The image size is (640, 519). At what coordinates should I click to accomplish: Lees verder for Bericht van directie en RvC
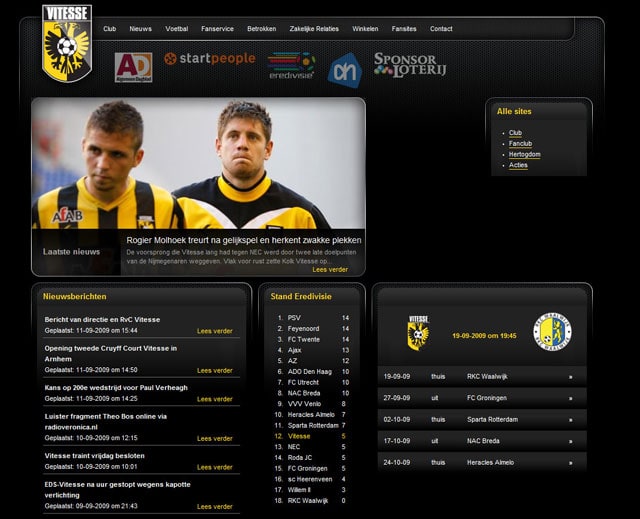tap(215, 331)
